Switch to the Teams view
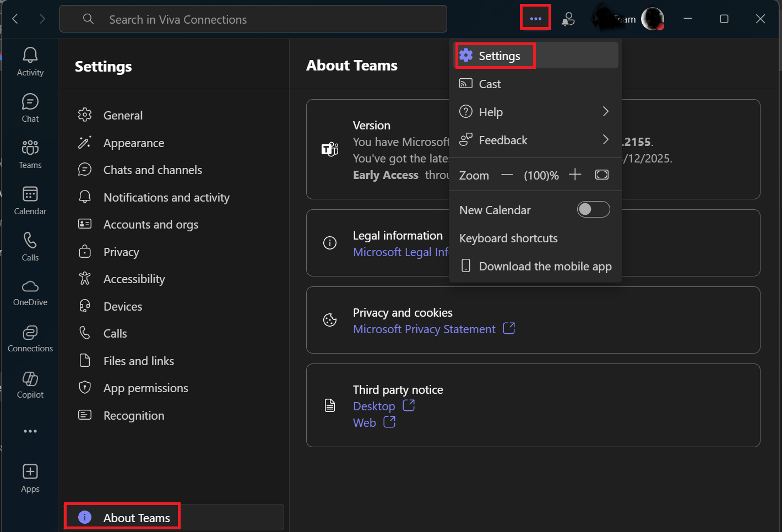Image resolution: width=782 pixels, height=532 pixels. click(x=30, y=153)
